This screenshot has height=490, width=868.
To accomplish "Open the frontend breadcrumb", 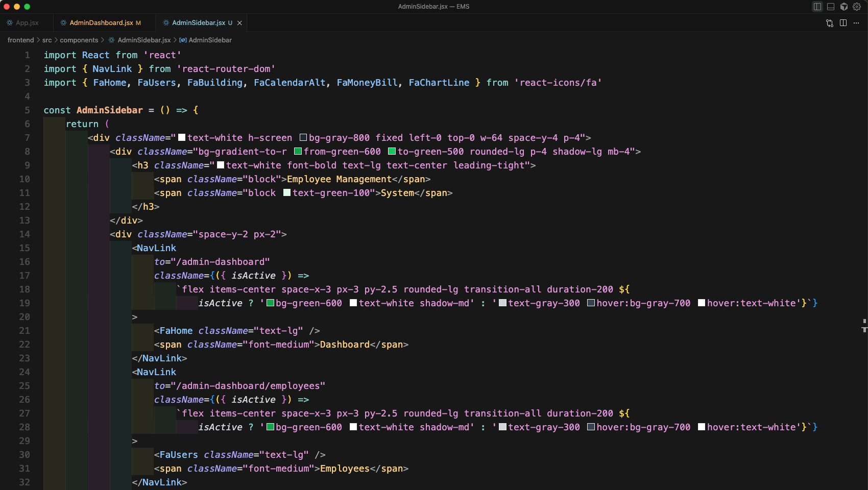I will [x=20, y=40].
